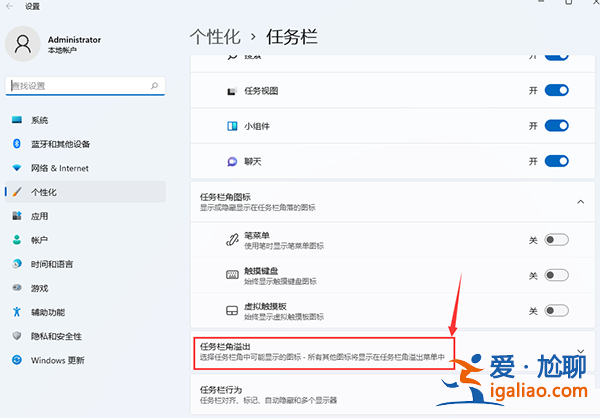Screen dimensions: 600x418
Task: Click the 系统 monitor icon
Action: point(17,120)
